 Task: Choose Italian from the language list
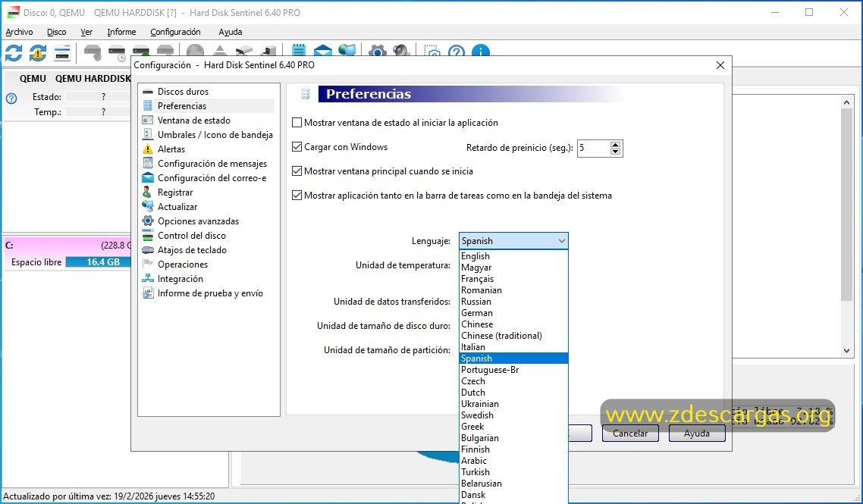click(513, 347)
